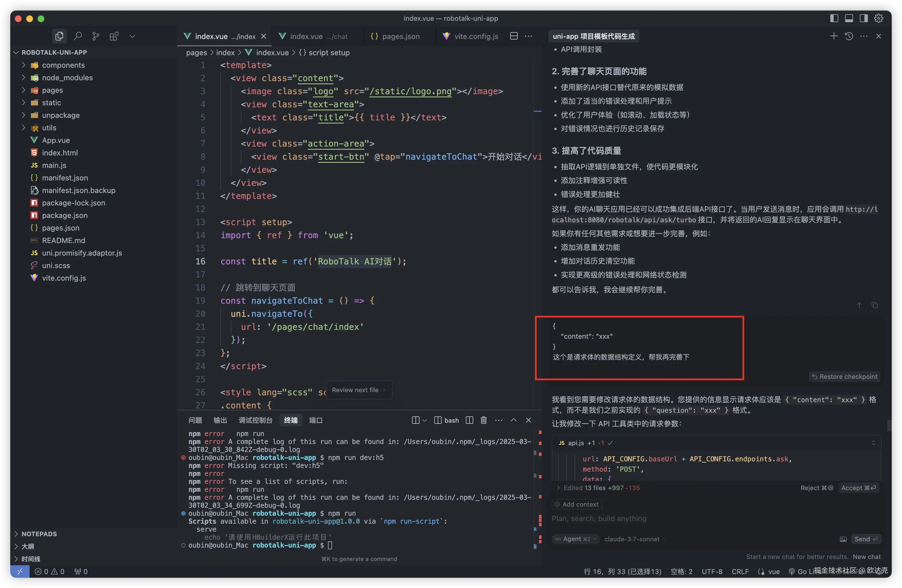The image size is (902, 588).
Task: Click the split editor layout icon
Action: coord(514,36)
